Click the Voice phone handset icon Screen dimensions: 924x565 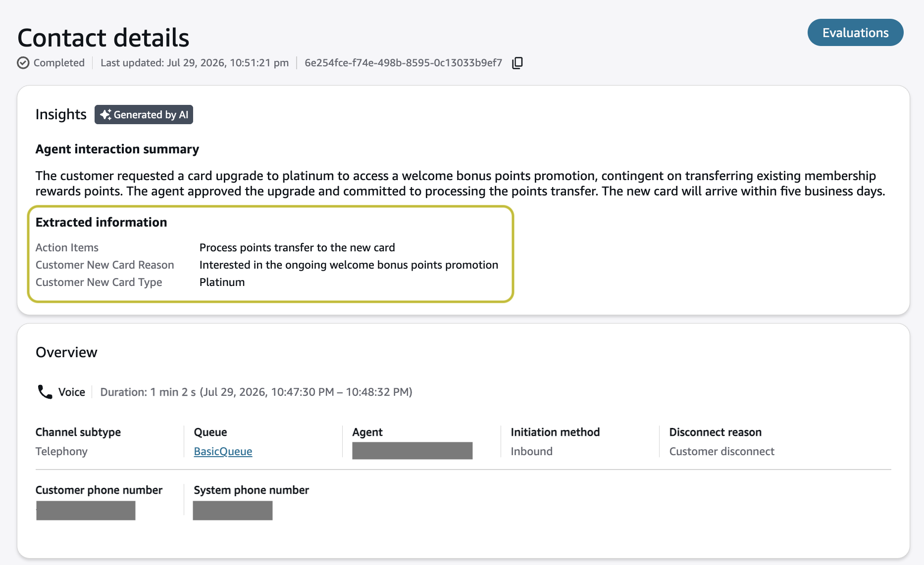click(45, 392)
